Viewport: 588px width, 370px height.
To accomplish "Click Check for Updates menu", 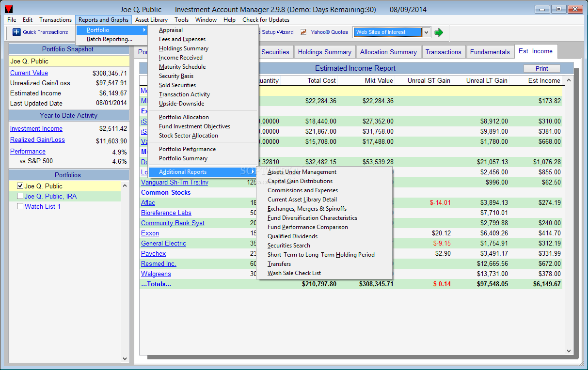I will (266, 20).
